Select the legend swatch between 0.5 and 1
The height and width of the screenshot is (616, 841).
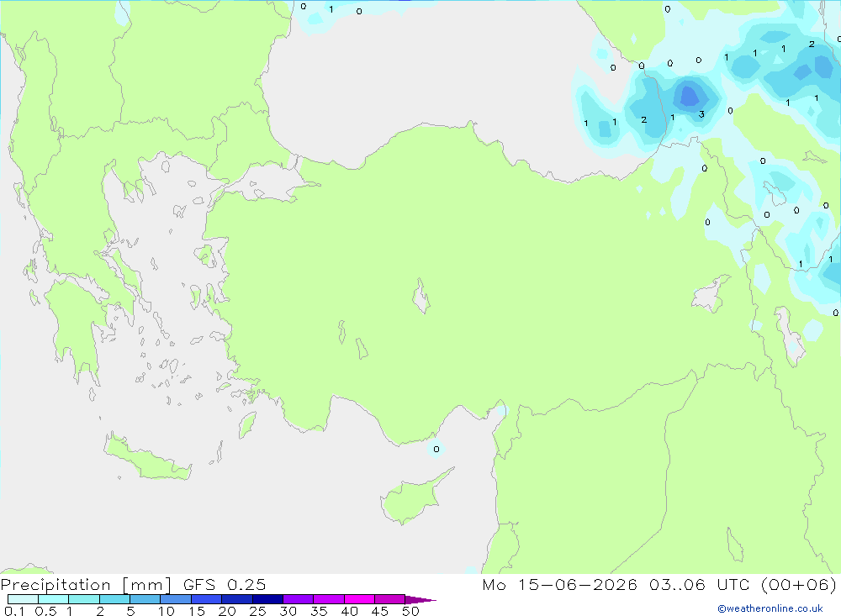click(54, 599)
